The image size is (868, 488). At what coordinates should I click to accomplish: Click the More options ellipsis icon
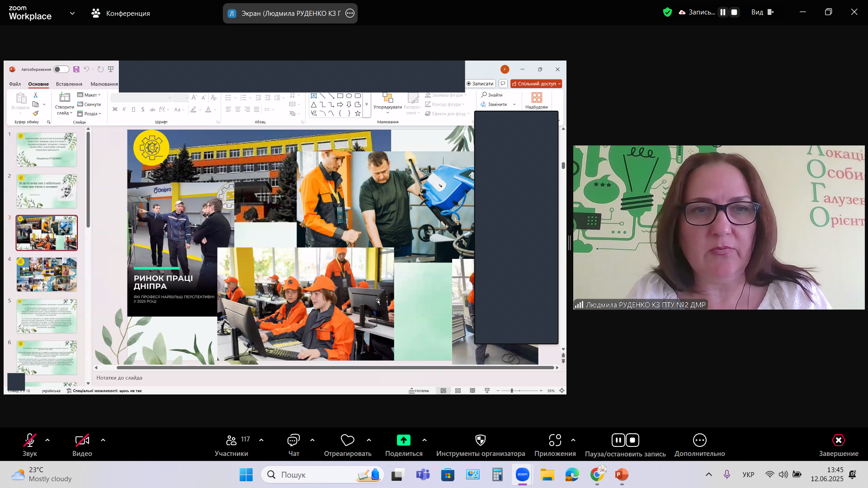point(699,441)
